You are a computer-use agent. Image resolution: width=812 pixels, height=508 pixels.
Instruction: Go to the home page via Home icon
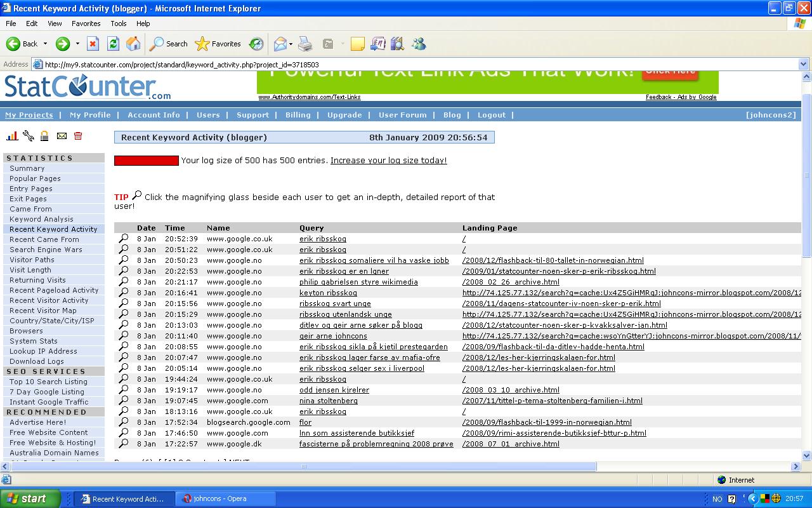point(133,44)
